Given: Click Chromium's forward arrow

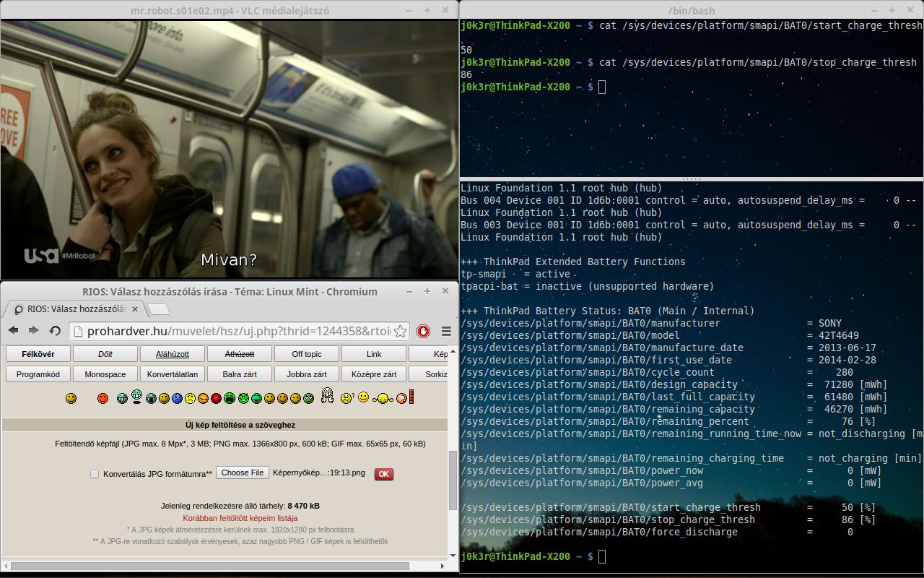Looking at the screenshot, I should (x=33, y=331).
